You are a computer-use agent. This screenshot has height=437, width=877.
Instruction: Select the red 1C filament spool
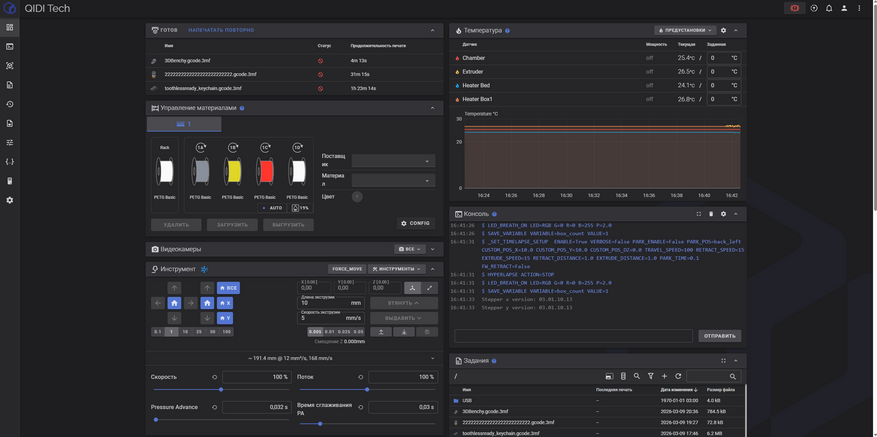tap(265, 172)
